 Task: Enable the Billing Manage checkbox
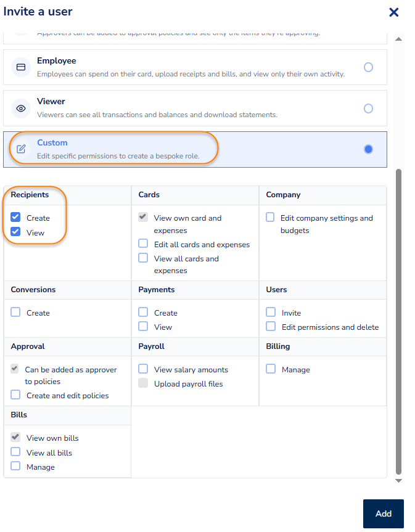click(271, 369)
